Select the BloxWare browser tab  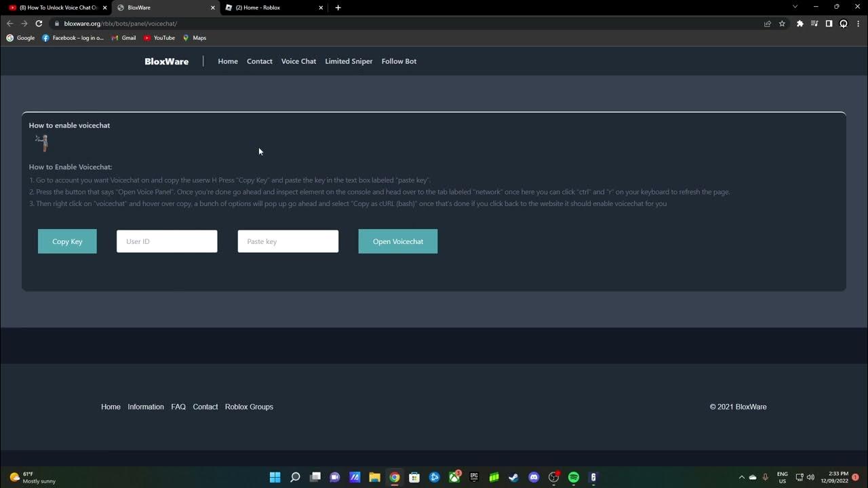coord(165,7)
